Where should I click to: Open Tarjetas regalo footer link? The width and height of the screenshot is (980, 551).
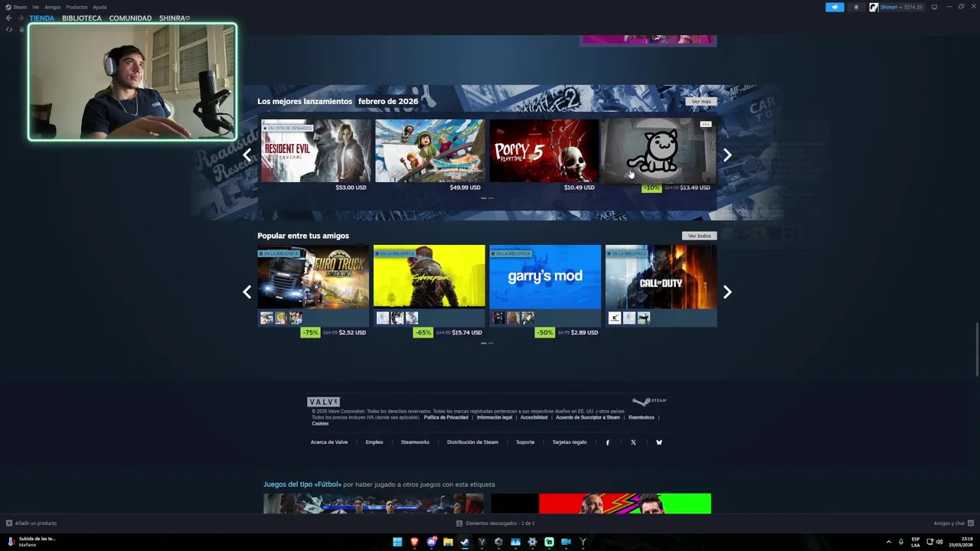(570, 442)
